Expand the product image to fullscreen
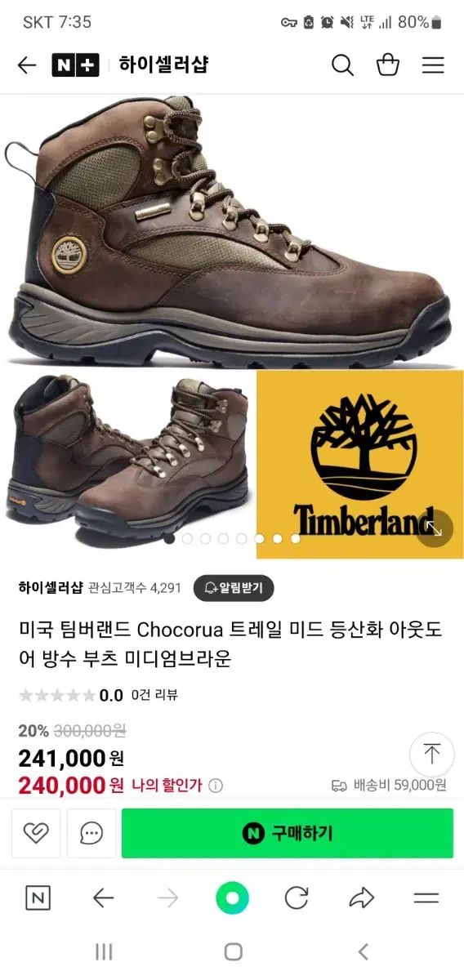The image size is (464, 980). tap(434, 529)
